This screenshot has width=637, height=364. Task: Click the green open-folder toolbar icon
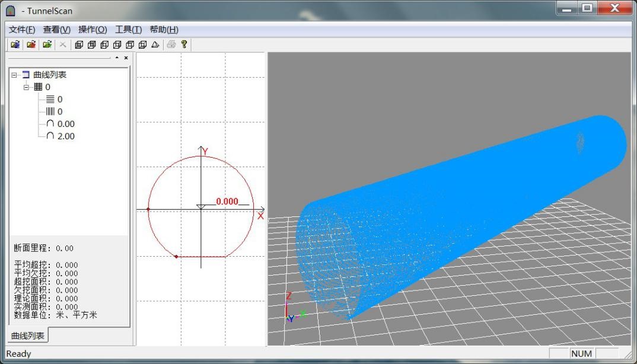click(x=47, y=44)
